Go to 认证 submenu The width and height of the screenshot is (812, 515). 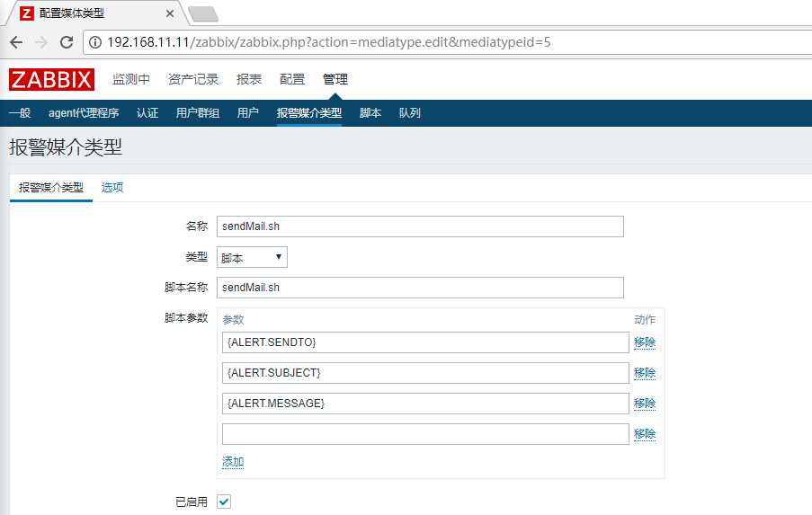(x=147, y=113)
